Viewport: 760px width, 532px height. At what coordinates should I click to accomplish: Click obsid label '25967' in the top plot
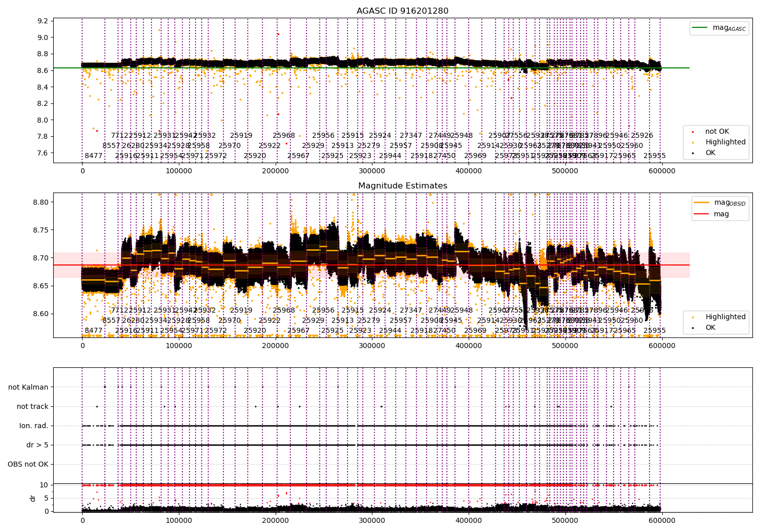pyautogui.click(x=298, y=156)
